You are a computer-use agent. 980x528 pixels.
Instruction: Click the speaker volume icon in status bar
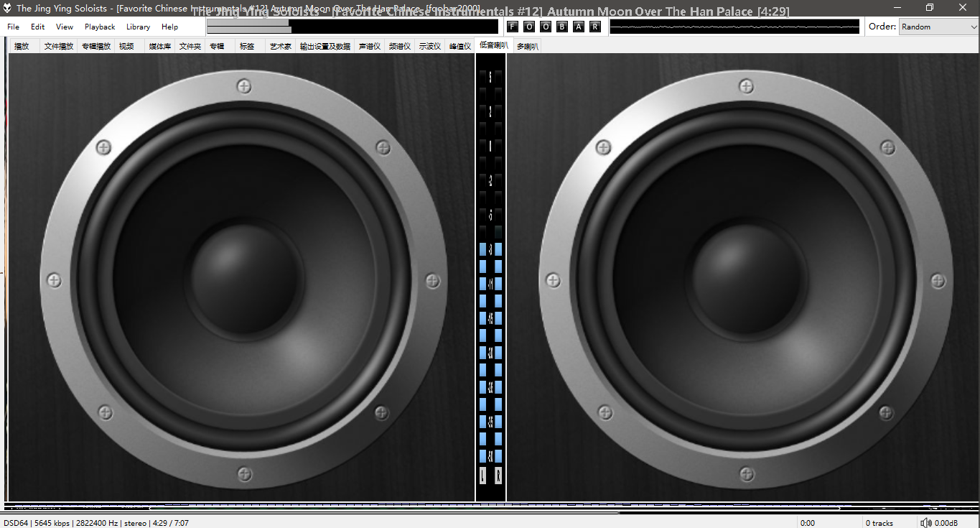point(926,523)
